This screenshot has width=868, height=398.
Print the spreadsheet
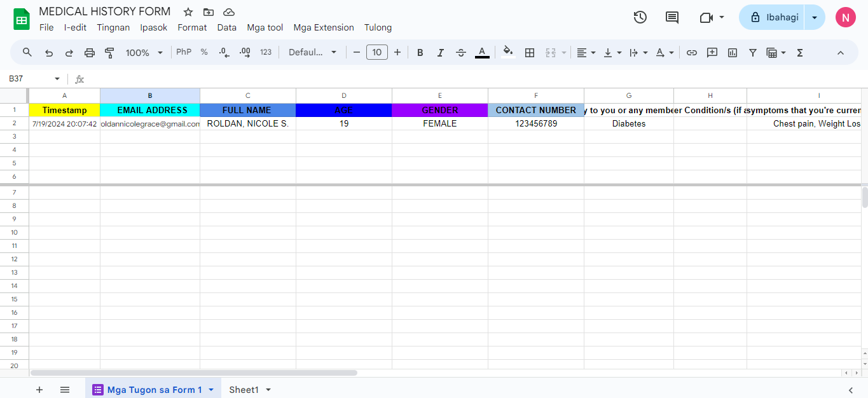(90, 53)
